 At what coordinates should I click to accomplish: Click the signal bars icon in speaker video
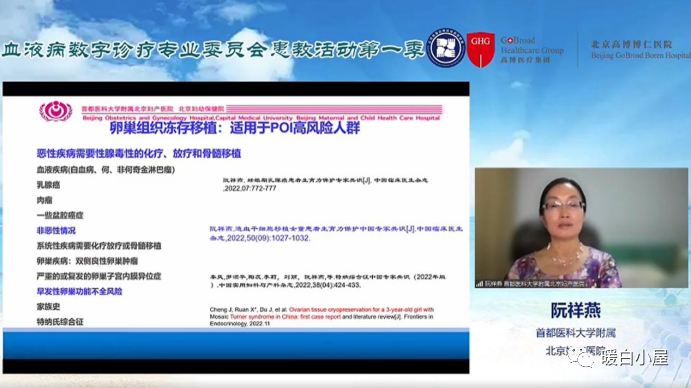pos(479,284)
